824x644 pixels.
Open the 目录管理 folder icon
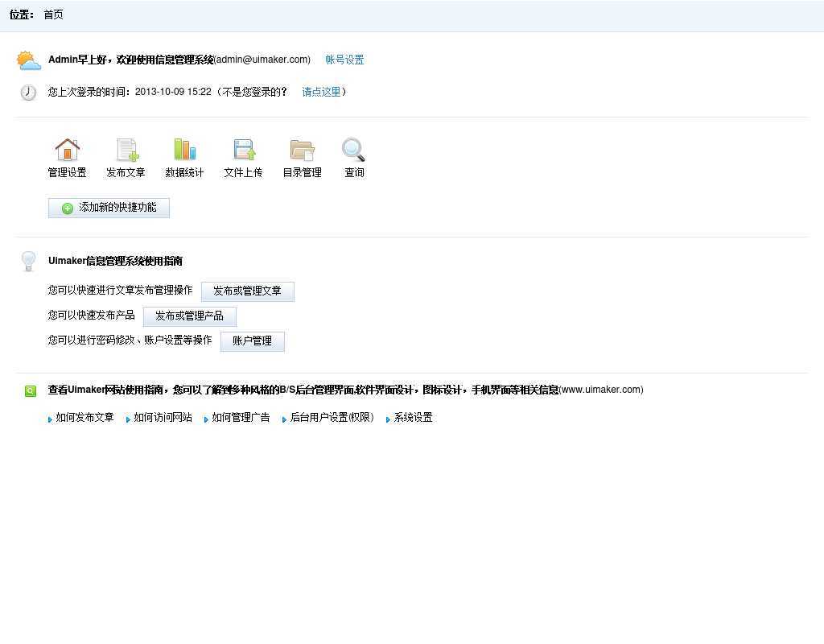(x=302, y=150)
